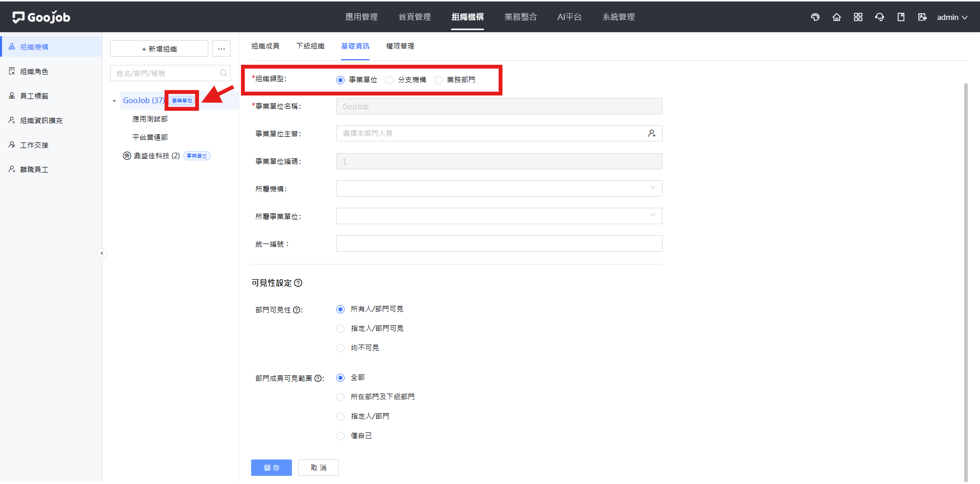This screenshot has height=484, width=980.
Task: Click help icon beside 部門成員可見範圍
Action: [318, 378]
